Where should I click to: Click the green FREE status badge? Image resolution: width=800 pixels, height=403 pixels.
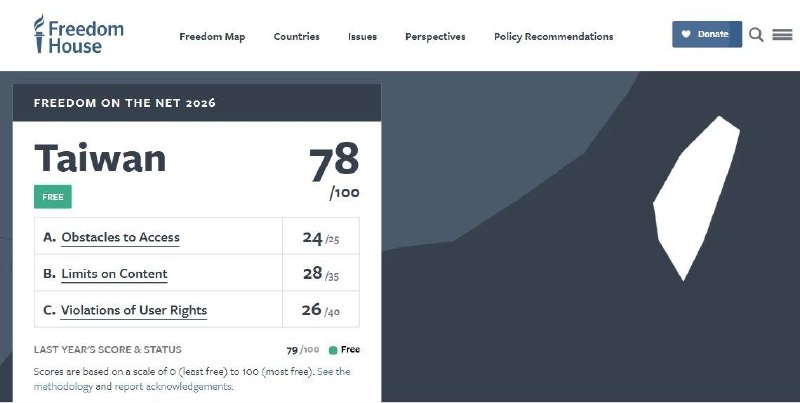(53, 197)
